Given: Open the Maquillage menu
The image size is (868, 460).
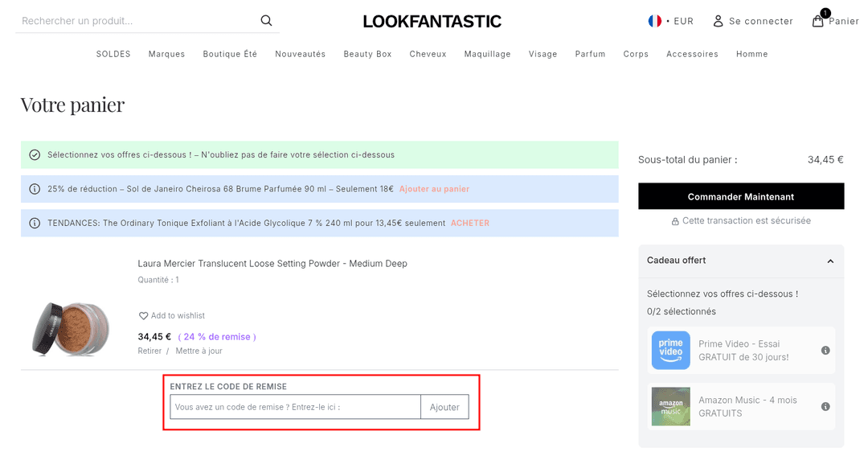Looking at the screenshot, I should 487,54.
